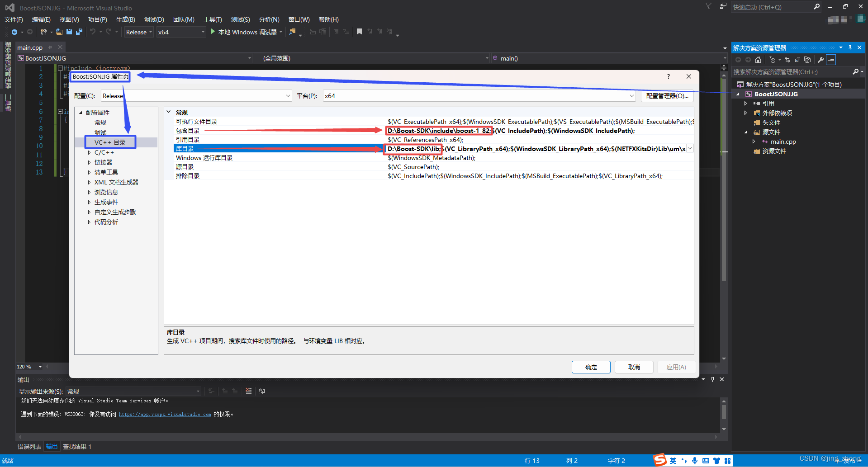Pin the main.cpp editor tab
Screen dimensions: 868x467
50,47
